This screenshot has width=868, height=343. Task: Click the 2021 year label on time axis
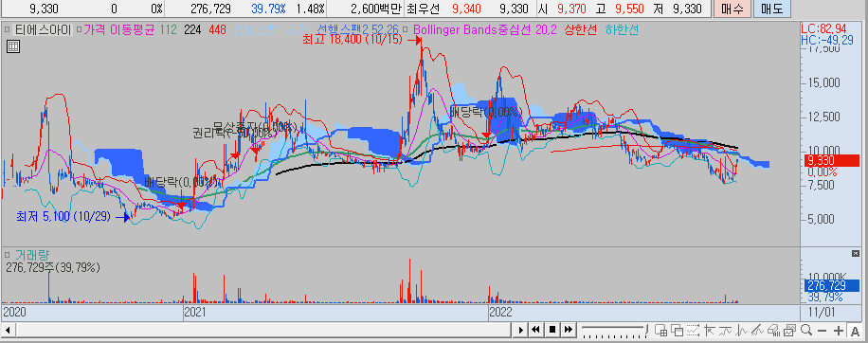tap(195, 313)
